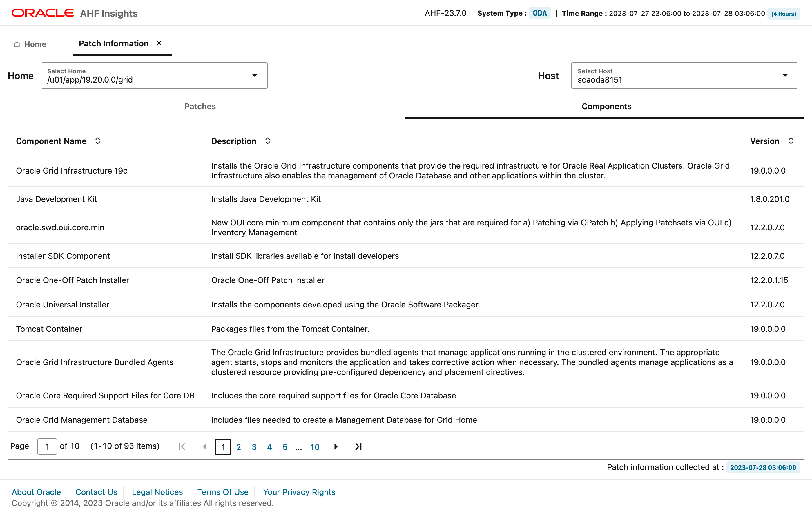The height and width of the screenshot is (514, 812).
Task: Go to page 4
Action: tap(269, 447)
